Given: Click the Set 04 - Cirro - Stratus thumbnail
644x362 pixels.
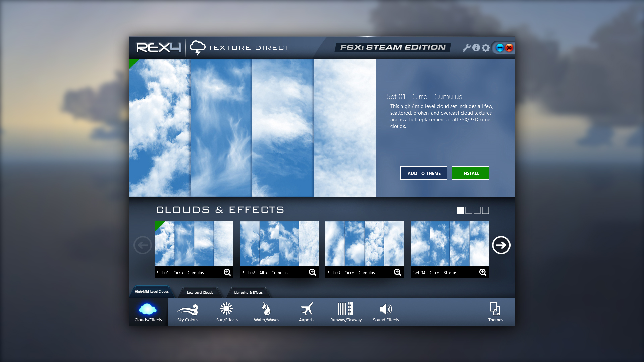Looking at the screenshot, I should point(449,244).
